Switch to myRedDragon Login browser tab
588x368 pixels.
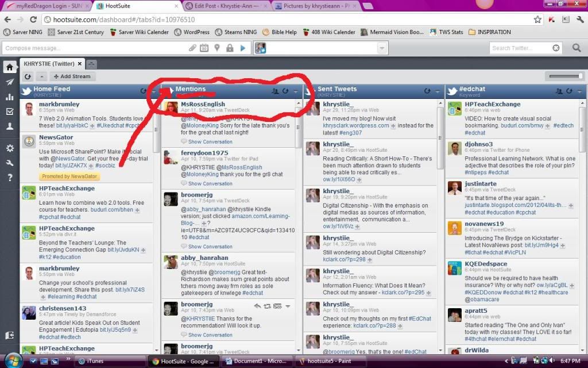49,6
